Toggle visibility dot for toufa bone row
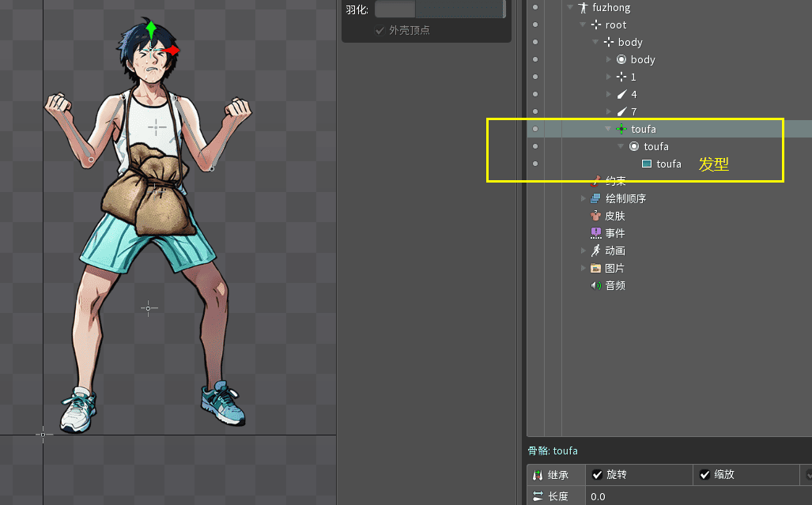The image size is (812, 505). coord(535,129)
